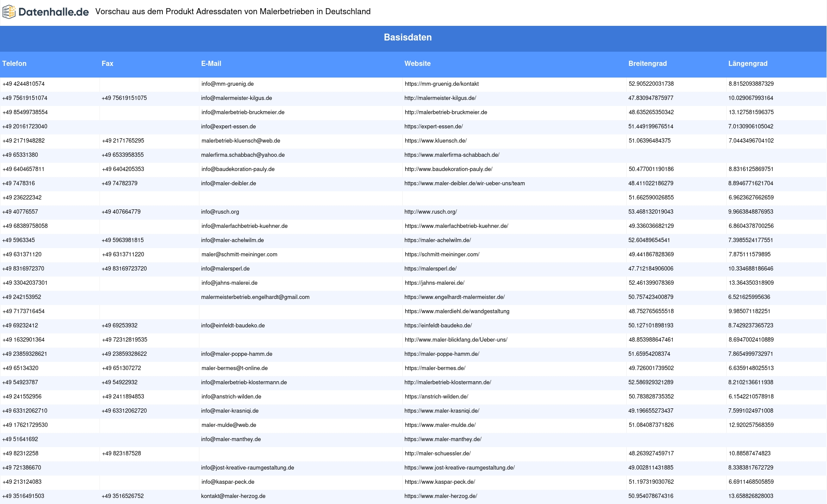Open website https://expert-essen.de/
Image resolution: width=827 pixels, height=504 pixels.
(x=433, y=127)
